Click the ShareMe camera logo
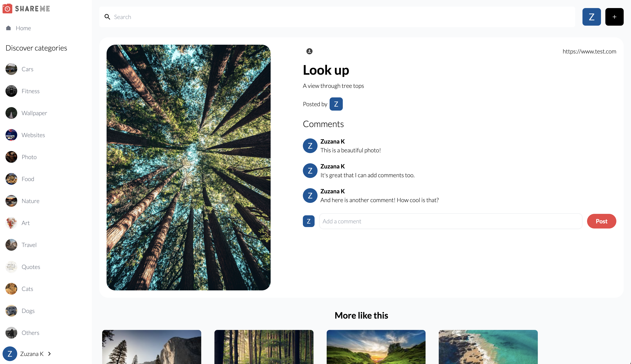 click(x=8, y=9)
